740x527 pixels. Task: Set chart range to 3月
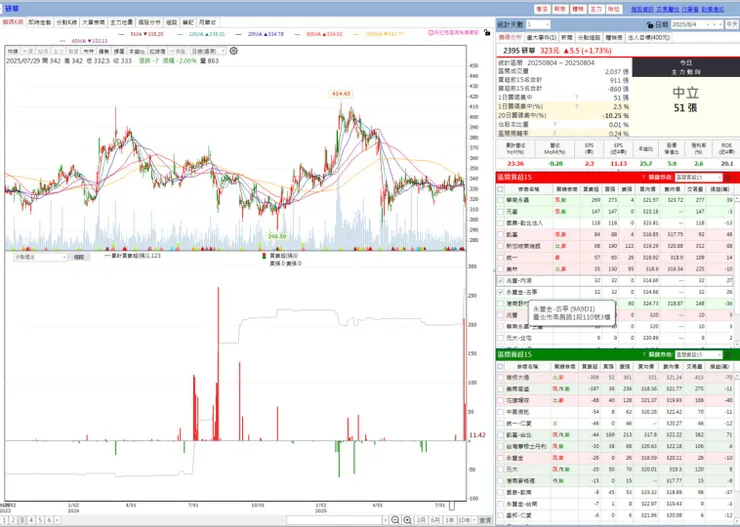(421, 520)
